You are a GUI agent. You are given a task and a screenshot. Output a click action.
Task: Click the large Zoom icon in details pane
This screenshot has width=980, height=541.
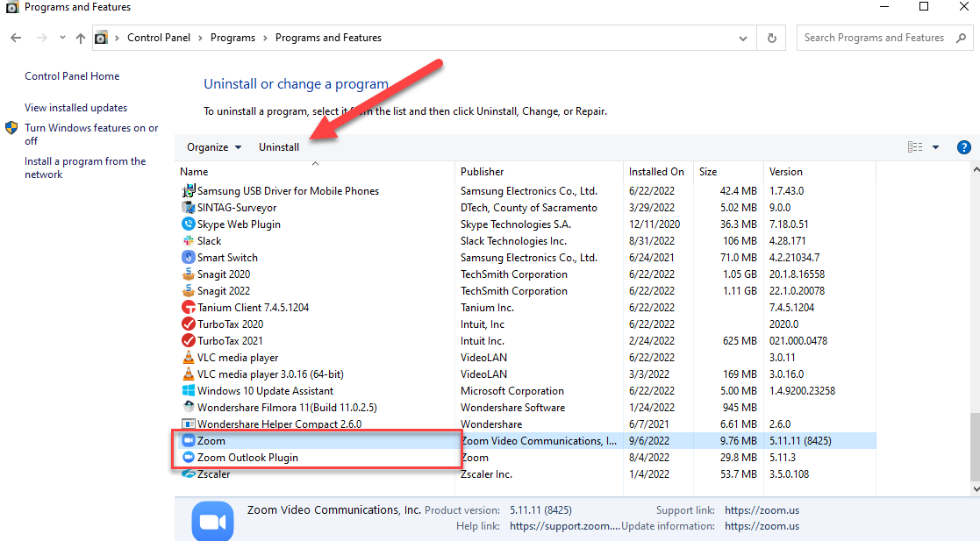click(x=212, y=521)
